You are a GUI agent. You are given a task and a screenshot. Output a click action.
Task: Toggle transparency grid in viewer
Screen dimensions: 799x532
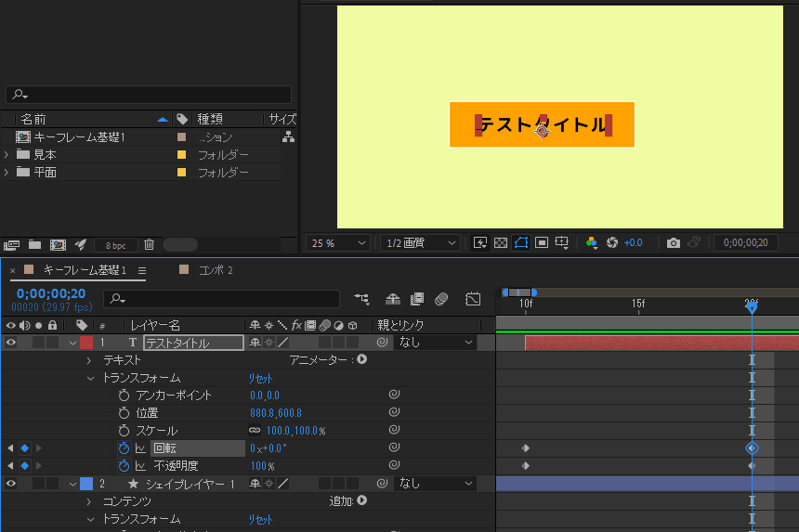pyautogui.click(x=501, y=243)
